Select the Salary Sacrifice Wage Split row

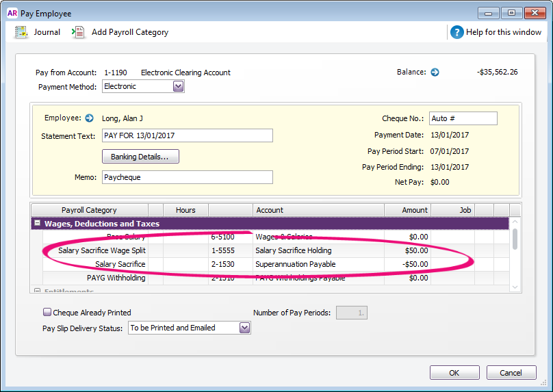tap(101, 250)
